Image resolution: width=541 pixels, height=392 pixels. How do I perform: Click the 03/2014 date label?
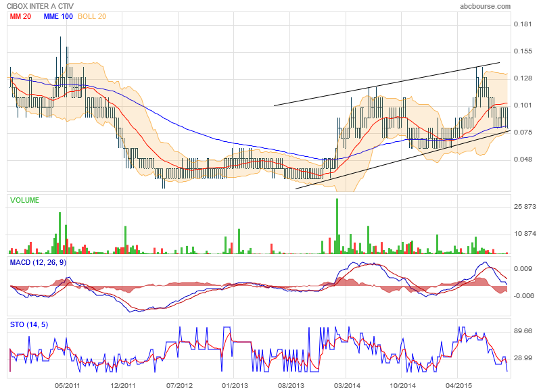click(x=347, y=385)
